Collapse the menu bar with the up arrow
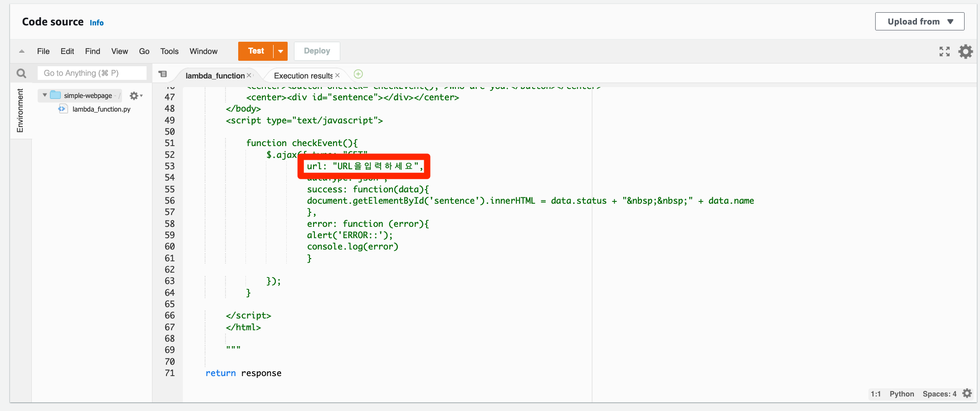980x411 pixels. pyautogui.click(x=22, y=51)
